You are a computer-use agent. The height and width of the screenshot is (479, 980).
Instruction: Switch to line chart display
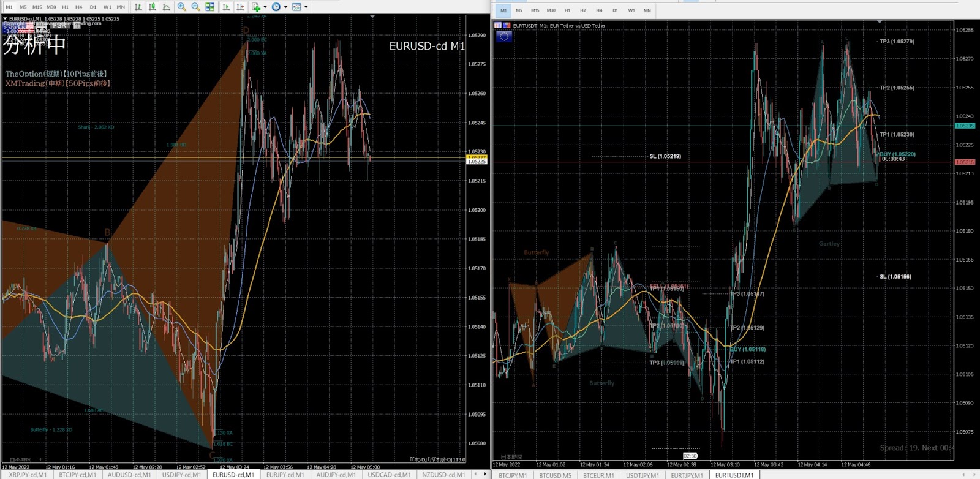[166, 7]
